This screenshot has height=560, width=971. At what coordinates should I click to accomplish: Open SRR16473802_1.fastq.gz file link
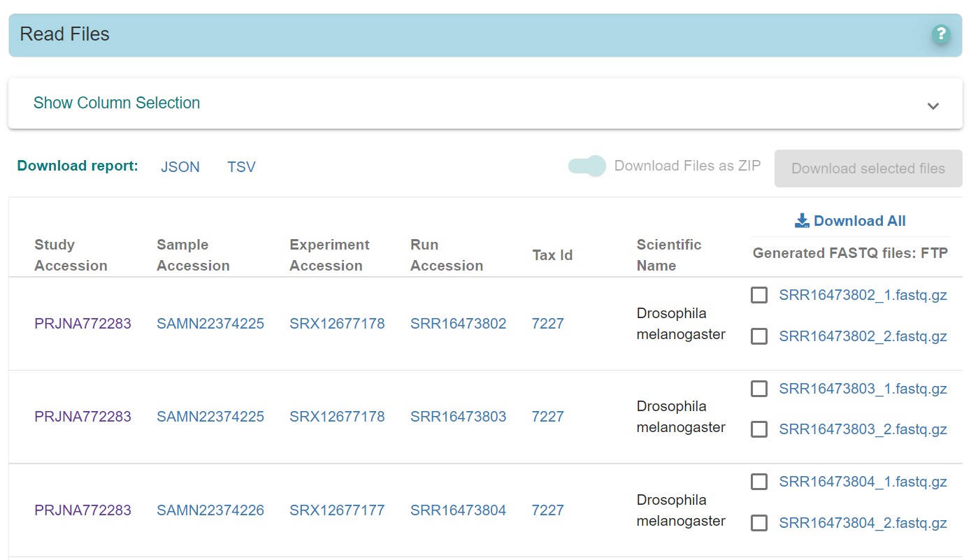pos(863,295)
